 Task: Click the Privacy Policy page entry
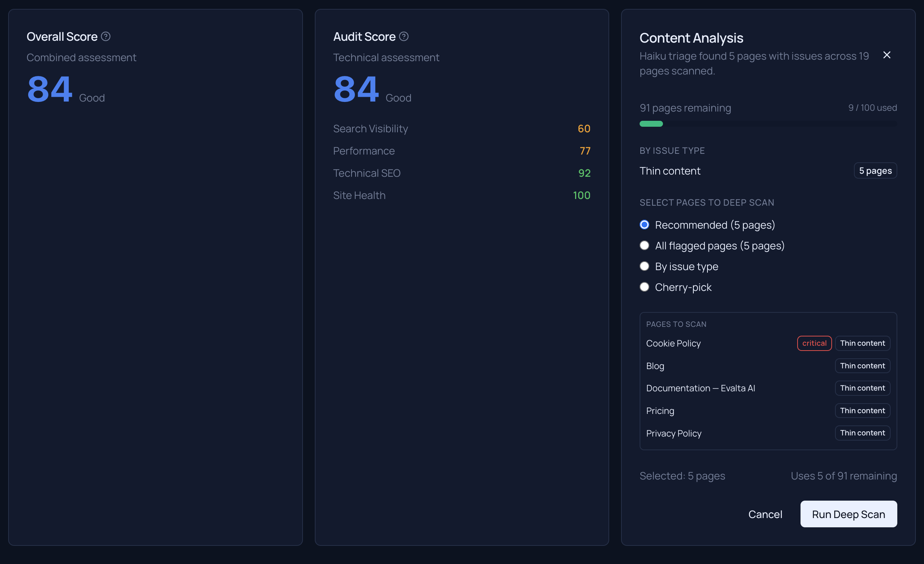tap(673, 433)
